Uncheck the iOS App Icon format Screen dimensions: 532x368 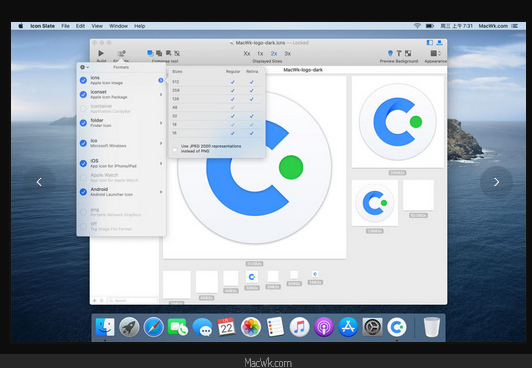click(x=83, y=163)
